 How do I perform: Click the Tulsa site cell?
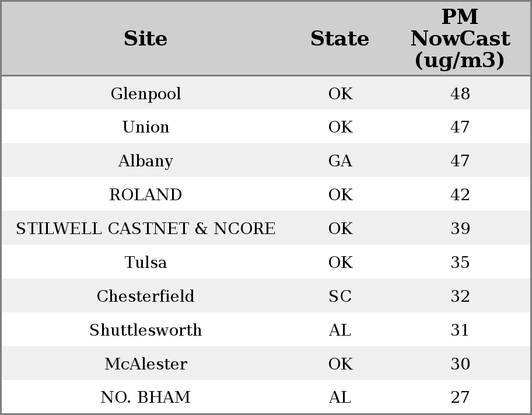[146, 263]
